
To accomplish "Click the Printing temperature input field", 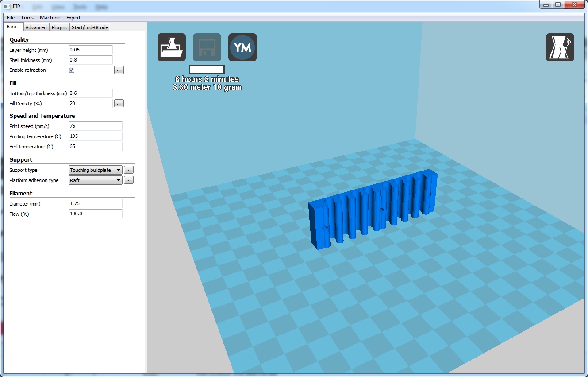I will (96, 136).
